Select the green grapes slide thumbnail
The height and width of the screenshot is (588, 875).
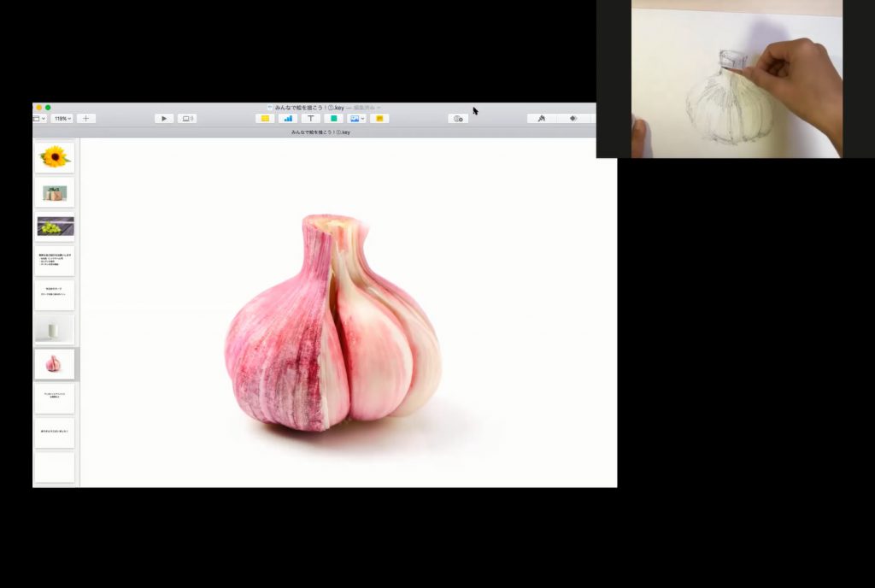point(56,226)
